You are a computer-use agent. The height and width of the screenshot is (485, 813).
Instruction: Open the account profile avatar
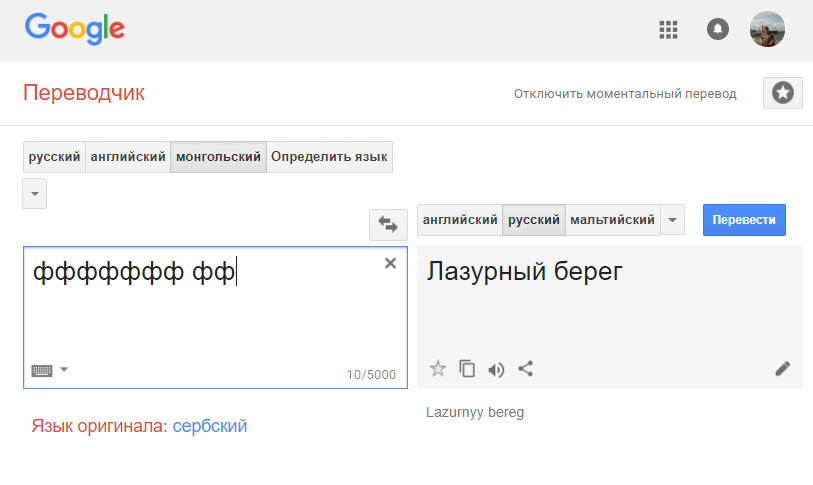pyautogui.click(x=767, y=29)
